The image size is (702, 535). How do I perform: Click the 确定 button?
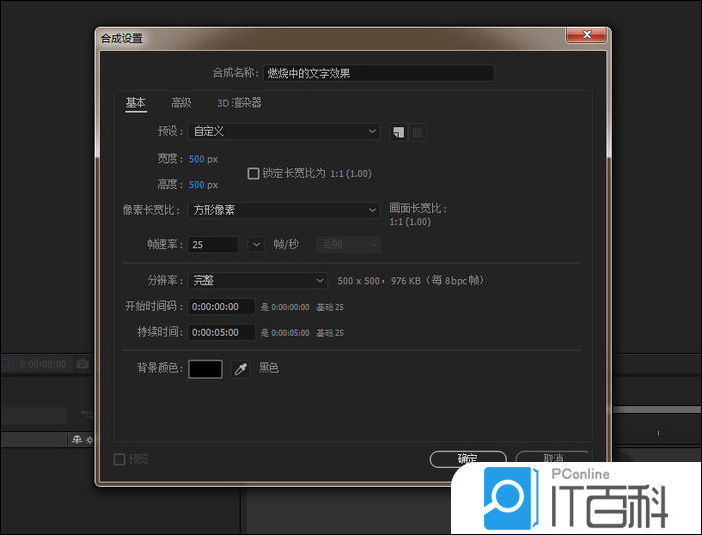click(x=468, y=458)
